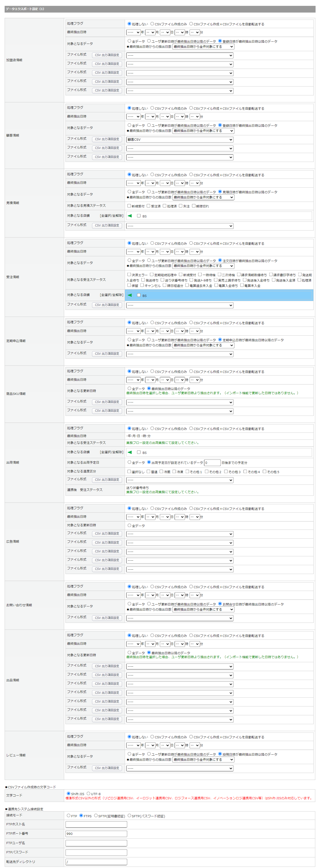Select CSVファイル作成のみ for 商品SKU情報
Image resolution: width=318 pixels, height=868 pixels.
[152, 371]
